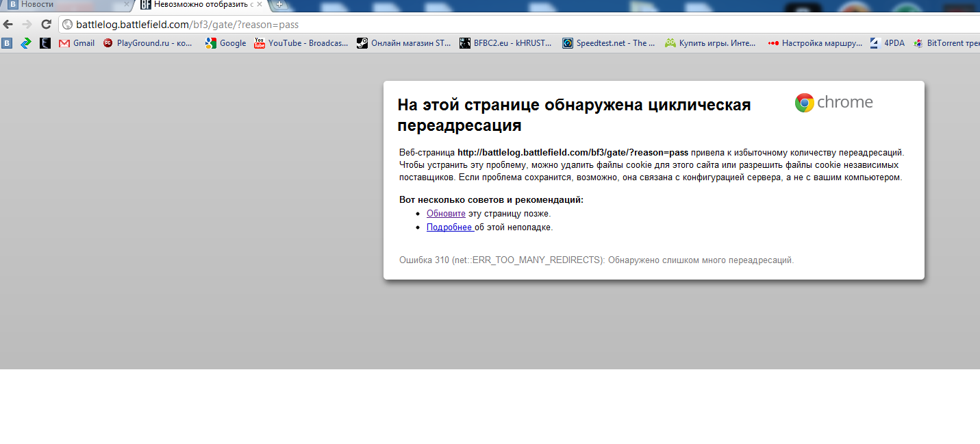The image size is (980, 444).
Task: Open the 4PDA bookmark
Action: (x=888, y=43)
